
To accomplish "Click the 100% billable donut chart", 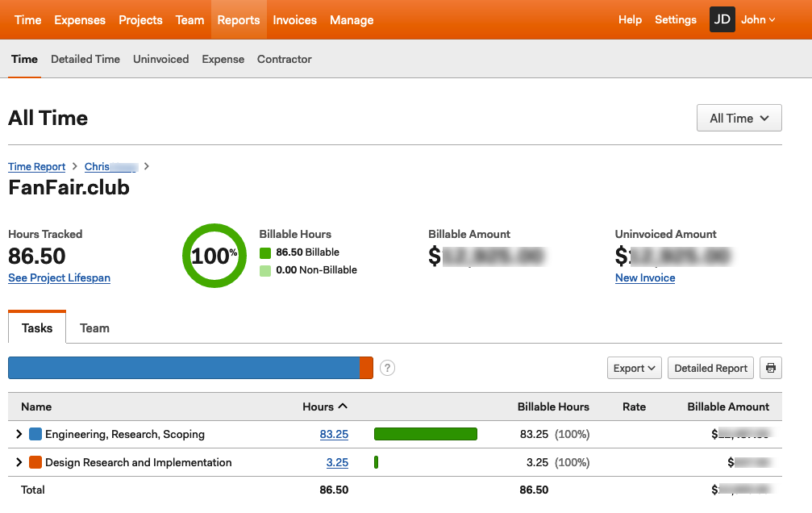I will [214, 256].
